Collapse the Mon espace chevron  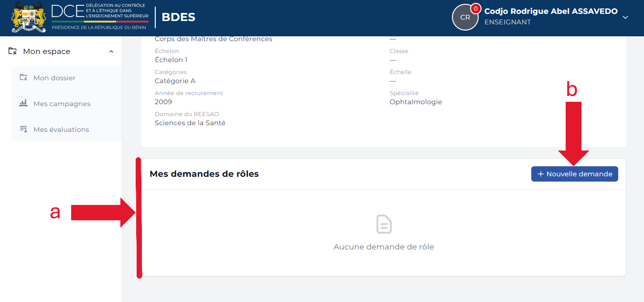tap(111, 52)
